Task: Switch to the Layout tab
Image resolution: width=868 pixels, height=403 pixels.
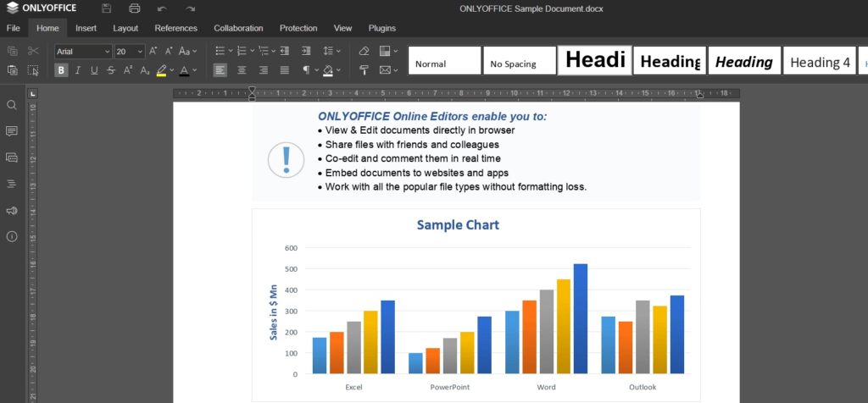Action: pos(125,28)
